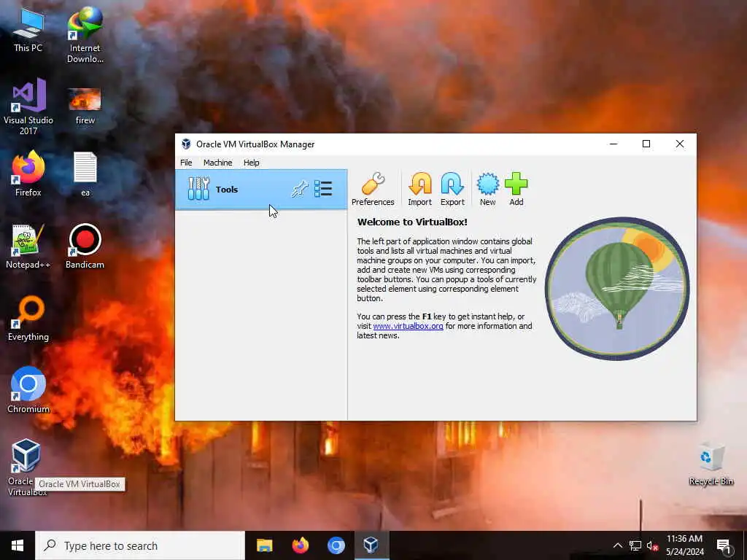Open the Tools list menu icon
Image resolution: width=747 pixels, height=560 pixels.
323,189
